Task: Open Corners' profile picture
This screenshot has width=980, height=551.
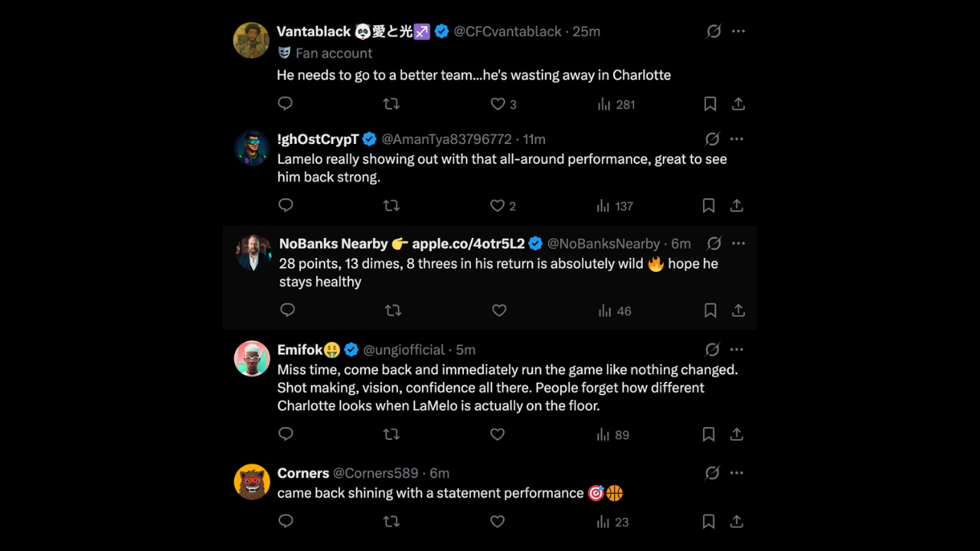Action: 252,483
